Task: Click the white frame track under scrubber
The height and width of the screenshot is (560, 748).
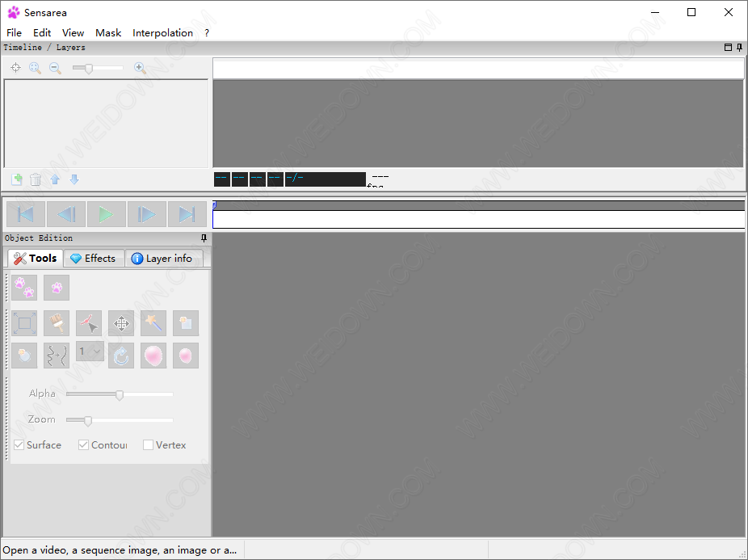Action: 478,220
